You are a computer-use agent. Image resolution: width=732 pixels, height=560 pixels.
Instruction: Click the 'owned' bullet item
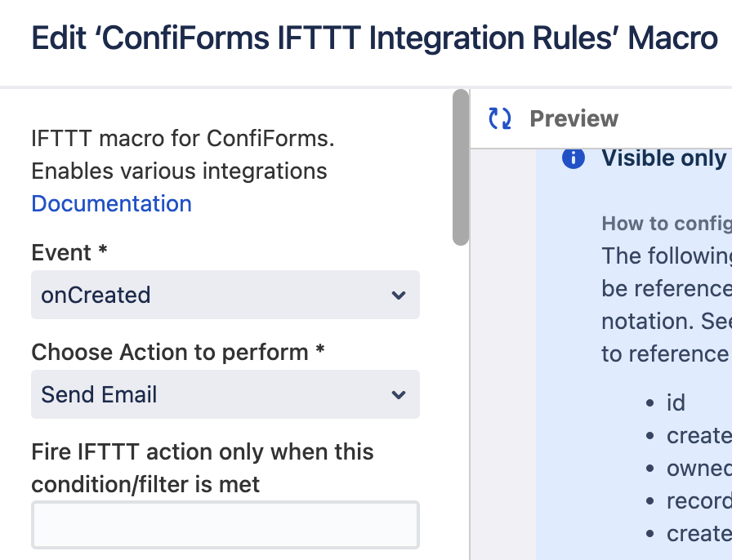[x=699, y=468]
